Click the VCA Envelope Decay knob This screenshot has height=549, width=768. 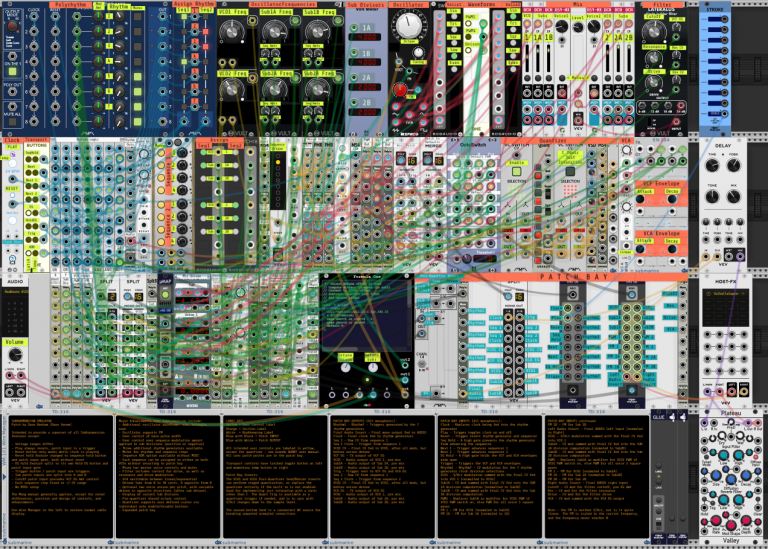click(672, 249)
